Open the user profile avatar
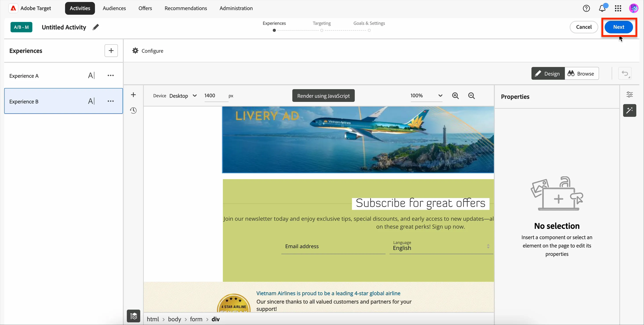 click(634, 8)
